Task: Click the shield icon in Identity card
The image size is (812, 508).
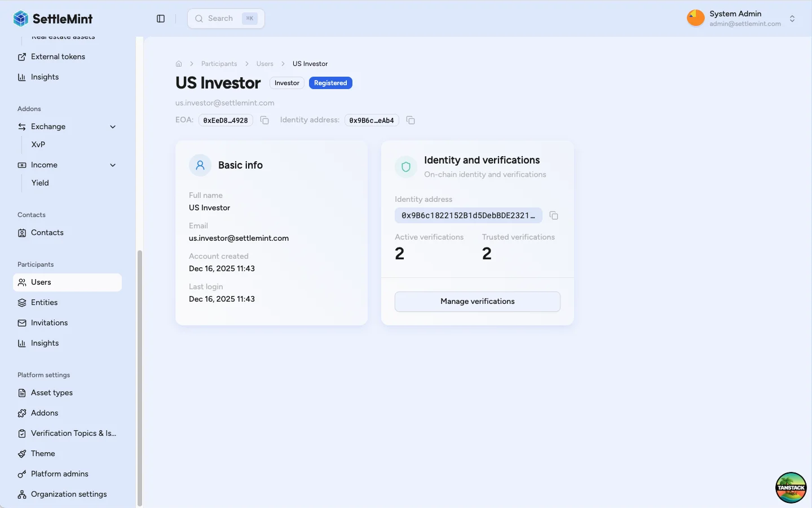Action: tap(405, 167)
